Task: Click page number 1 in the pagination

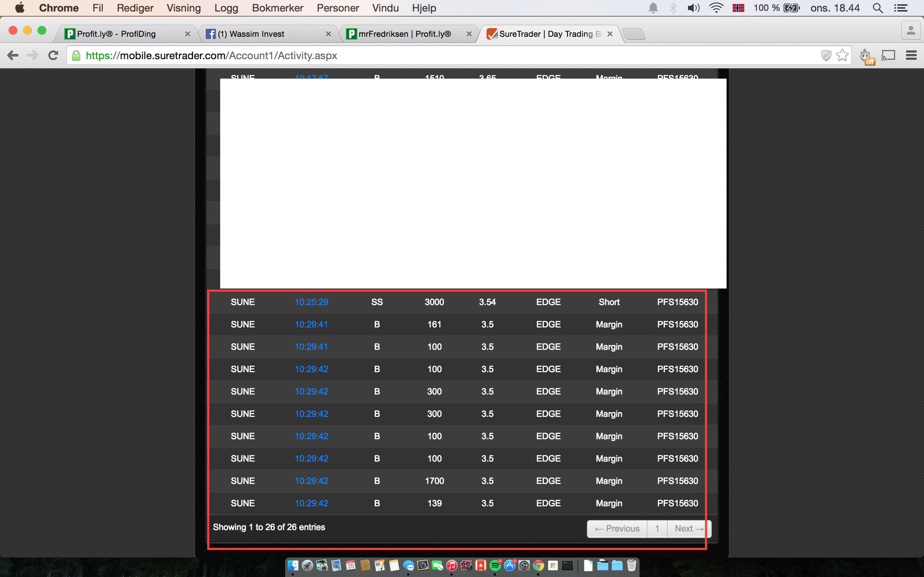Action: (657, 529)
